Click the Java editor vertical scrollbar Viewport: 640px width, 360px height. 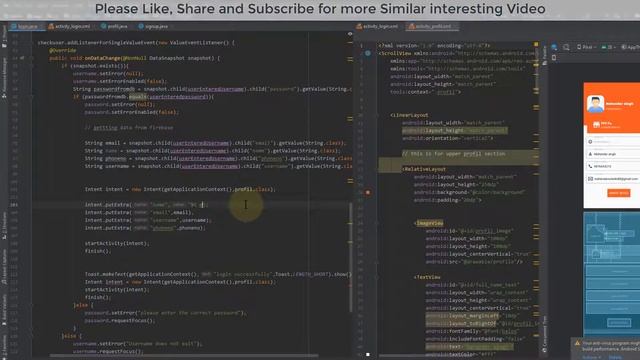pyautogui.click(x=350, y=257)
